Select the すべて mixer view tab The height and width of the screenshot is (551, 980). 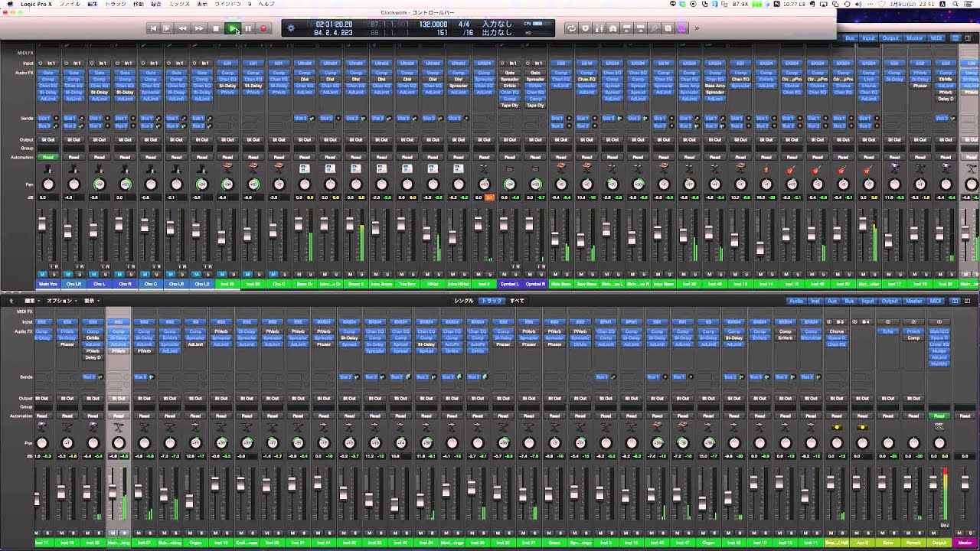pos(518,301)
